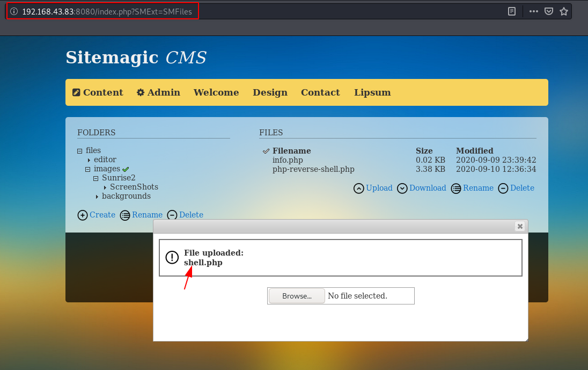Open the Design menu item
This screenshot has width=588, height=370.
[270, 92]
